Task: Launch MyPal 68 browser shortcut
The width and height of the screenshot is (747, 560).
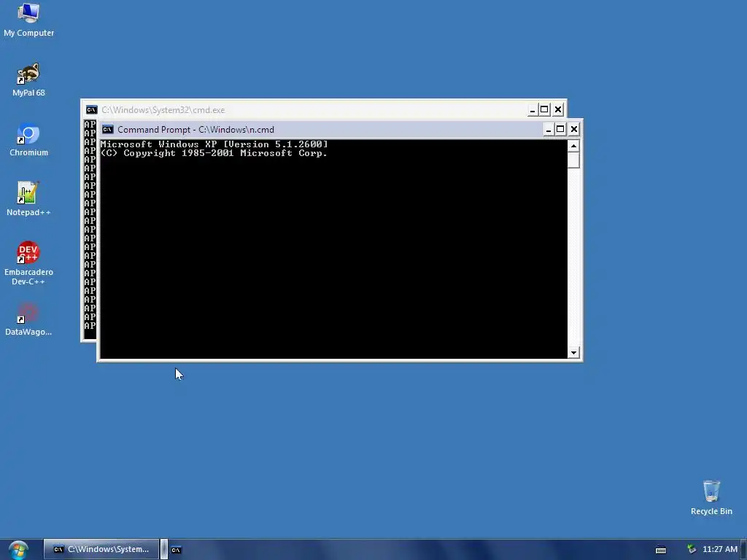Action: point(28,80)
